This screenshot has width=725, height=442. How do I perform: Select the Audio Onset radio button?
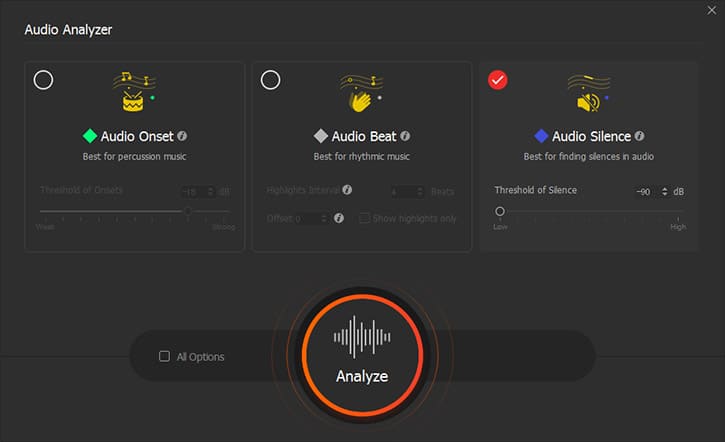click(43, 80)
